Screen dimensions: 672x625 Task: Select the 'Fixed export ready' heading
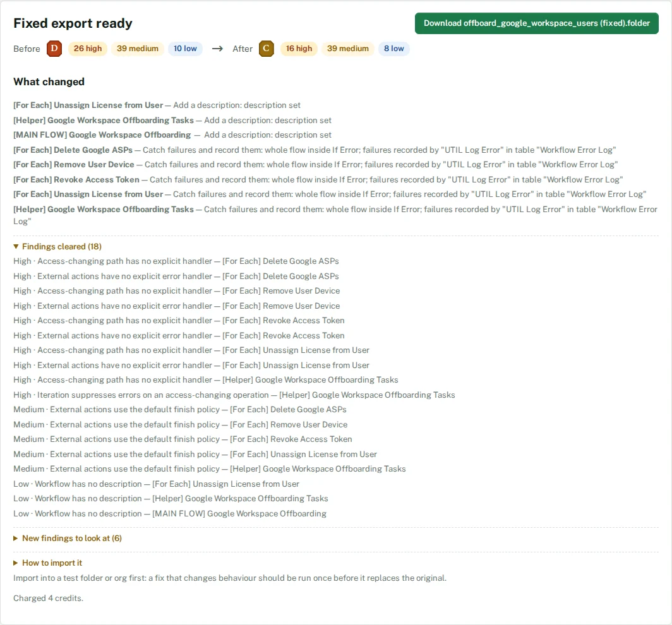[73, 23]
